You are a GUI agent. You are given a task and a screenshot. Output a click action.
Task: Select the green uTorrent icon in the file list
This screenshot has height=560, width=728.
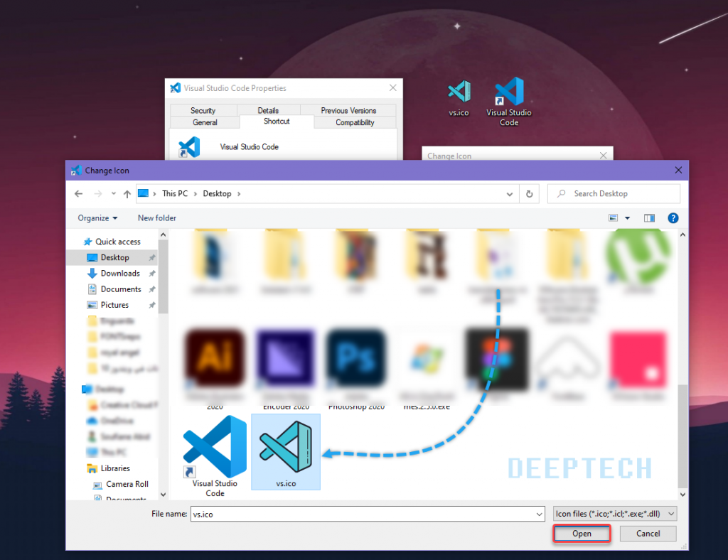click(x=638, y=256)
